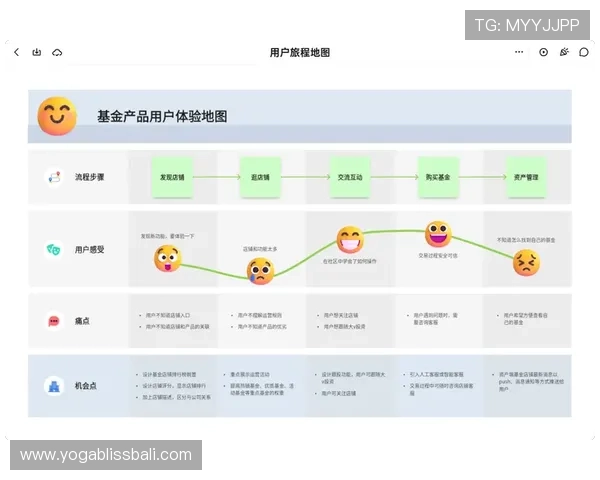The width and height of the screenshot is (600, 480).
Task: Go back with the left arrow icon
Action: pyautogui.click(x=16, y=52)
